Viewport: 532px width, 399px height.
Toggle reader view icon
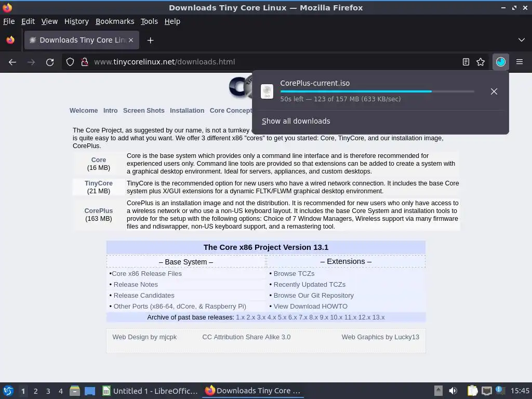[x=466, y=62]
